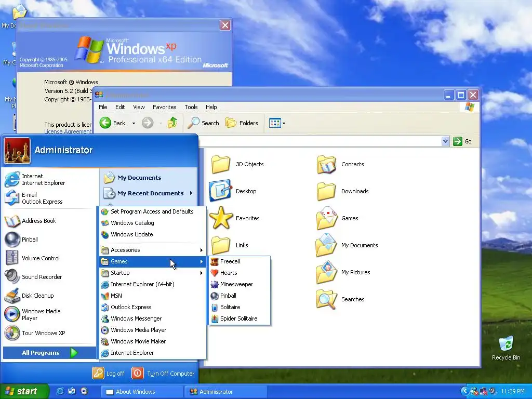Launch Address Book from Start menu
Screen dimensions: 532x399
click(x=50, y=221)
